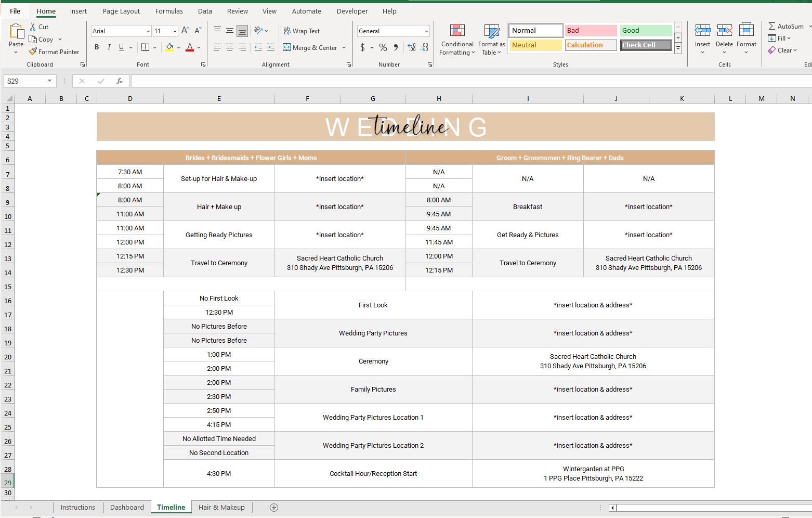The height and width of the screenshot is (518, 812).
Task: Expand the Fill Color dropdown arrow
Action: pyautogui.click(x=178, y=47)
